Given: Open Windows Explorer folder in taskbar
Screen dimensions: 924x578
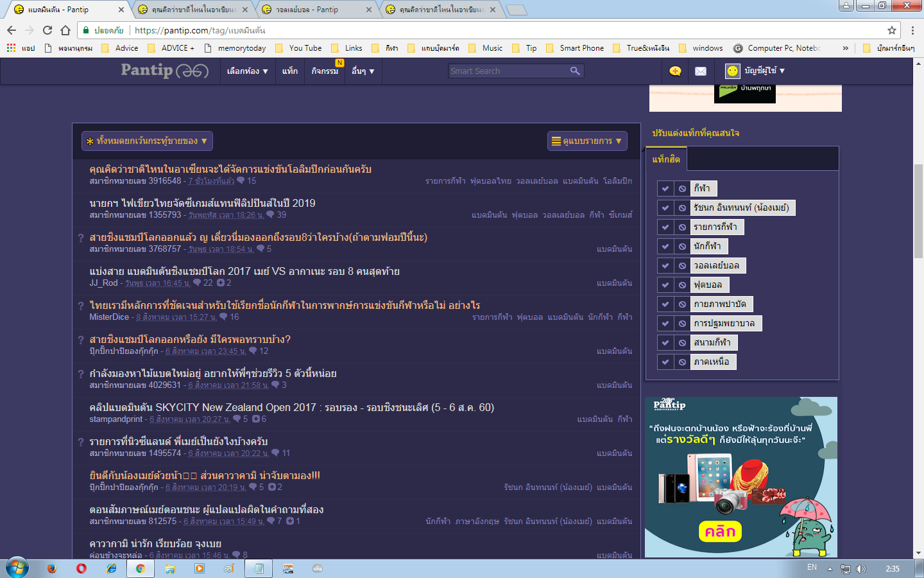Looking at the screenshot, I should coord(170,568).
